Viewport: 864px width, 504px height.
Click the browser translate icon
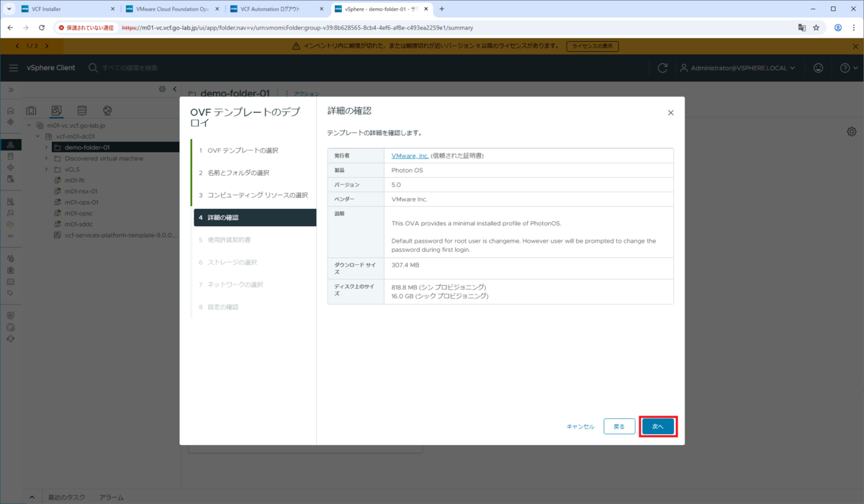(801, 27)
